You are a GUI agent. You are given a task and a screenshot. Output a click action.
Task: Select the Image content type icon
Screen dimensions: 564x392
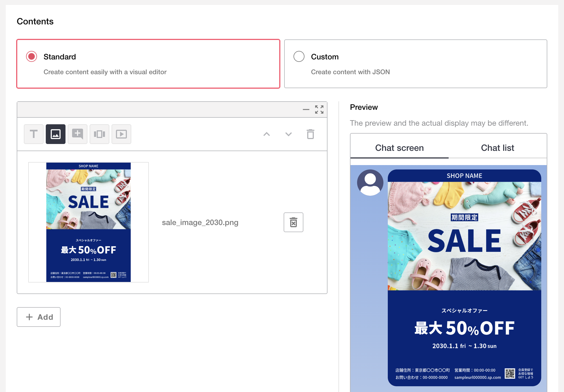(x=56, y=134)
